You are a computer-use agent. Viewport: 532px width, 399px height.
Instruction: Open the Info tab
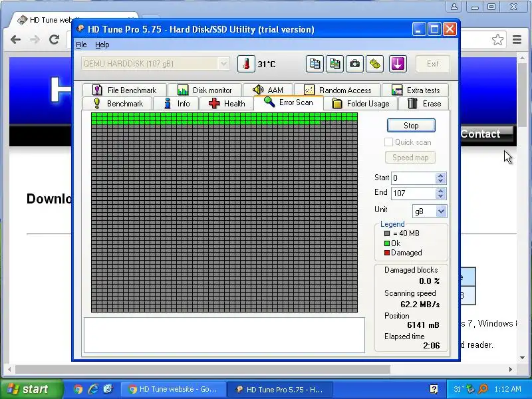click(x=176, y=104)
